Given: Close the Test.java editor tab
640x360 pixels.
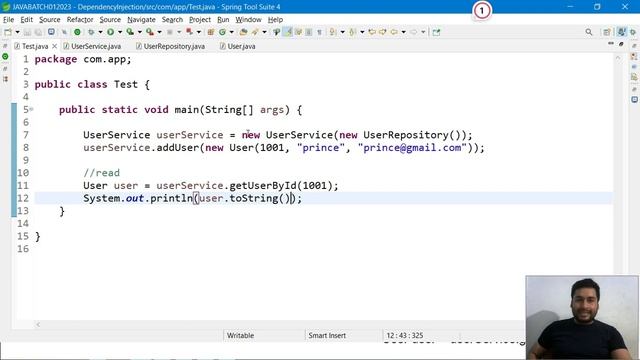Looking at the screenshot, I should 54,46.
